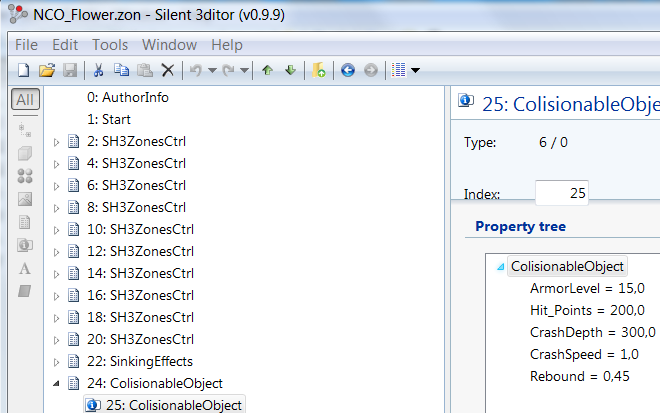Image resolution: width=660 pixels, height=413 pixels.
Task: Delete item with the X toolbar icon
Action: pyautogui.click(x=168, y=70)
